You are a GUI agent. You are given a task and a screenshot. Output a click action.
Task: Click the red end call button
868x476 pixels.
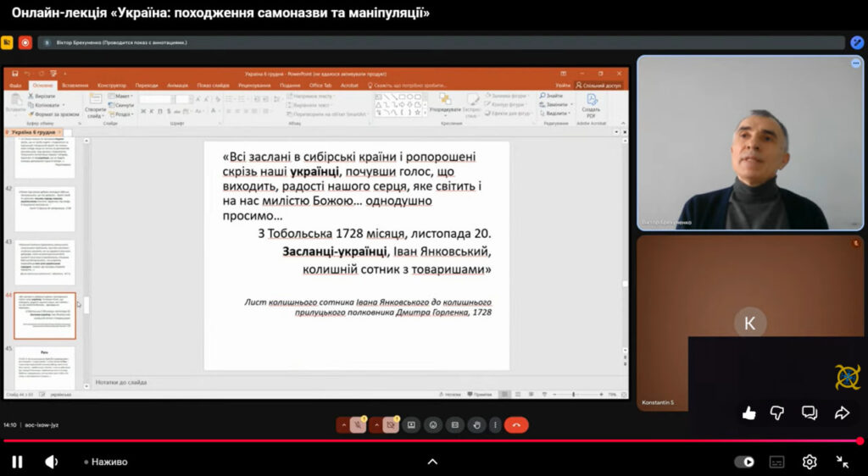515,425
